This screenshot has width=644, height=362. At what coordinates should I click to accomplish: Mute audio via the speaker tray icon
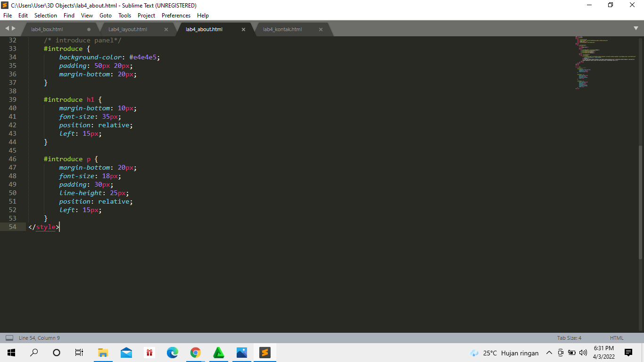coord(582,353)
